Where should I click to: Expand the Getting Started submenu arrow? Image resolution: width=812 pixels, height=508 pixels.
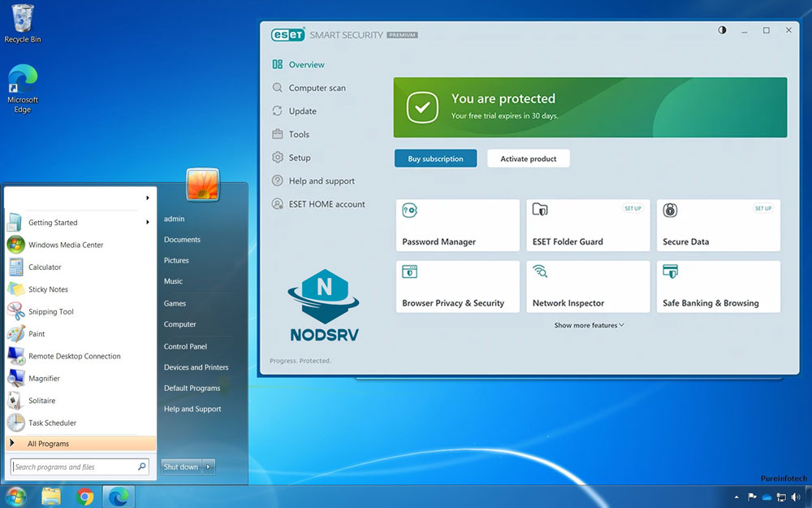[147, 222]
